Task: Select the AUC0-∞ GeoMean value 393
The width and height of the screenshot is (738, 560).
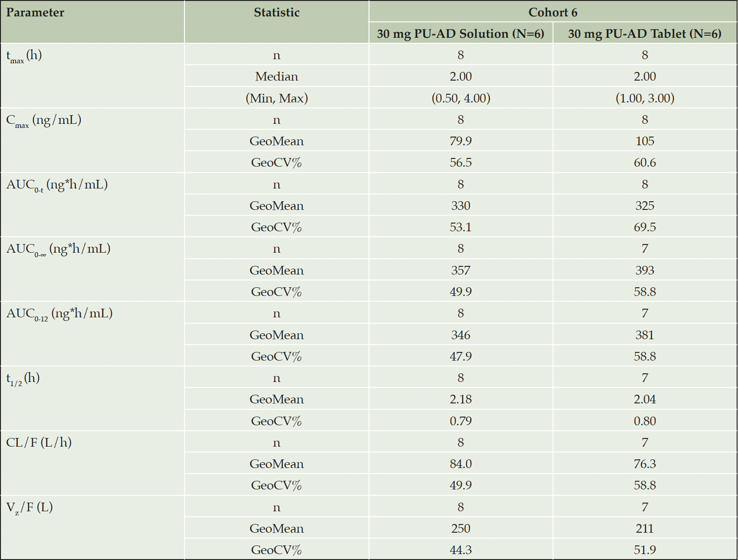Action: (x=645, y=270)
